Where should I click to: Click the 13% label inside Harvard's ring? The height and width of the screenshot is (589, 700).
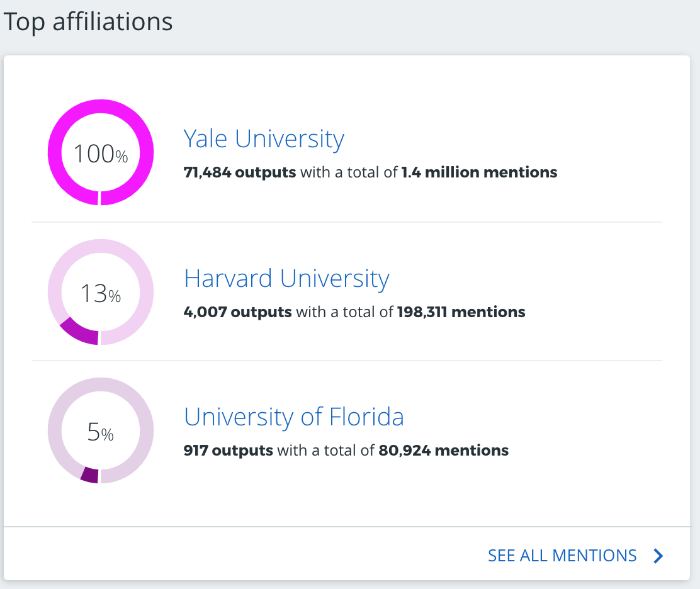[x=101, y=294]
